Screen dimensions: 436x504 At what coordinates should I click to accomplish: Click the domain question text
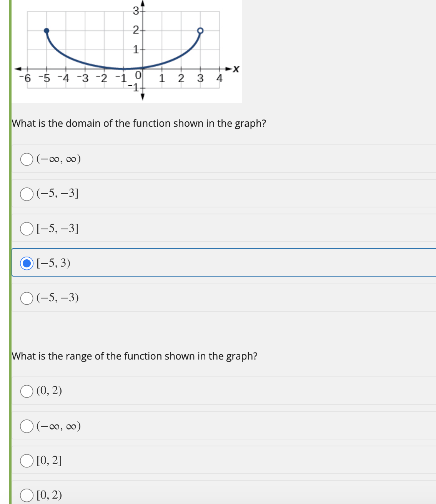tap(139, 123)
